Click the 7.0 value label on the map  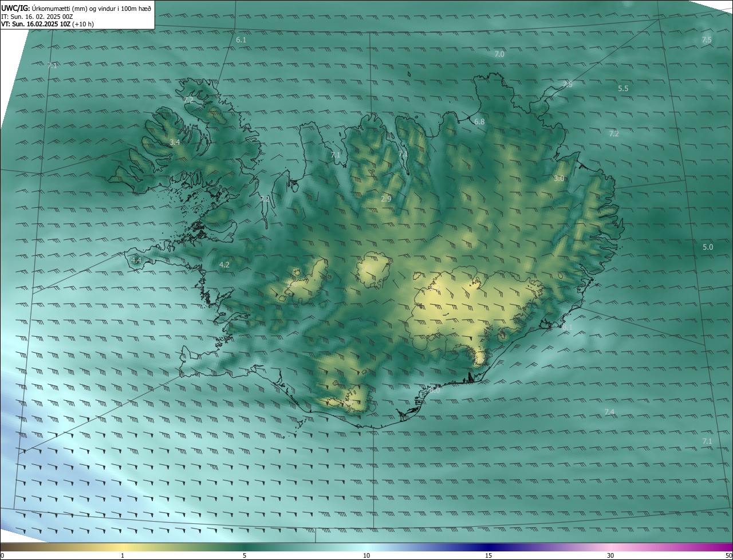point(499,54)
